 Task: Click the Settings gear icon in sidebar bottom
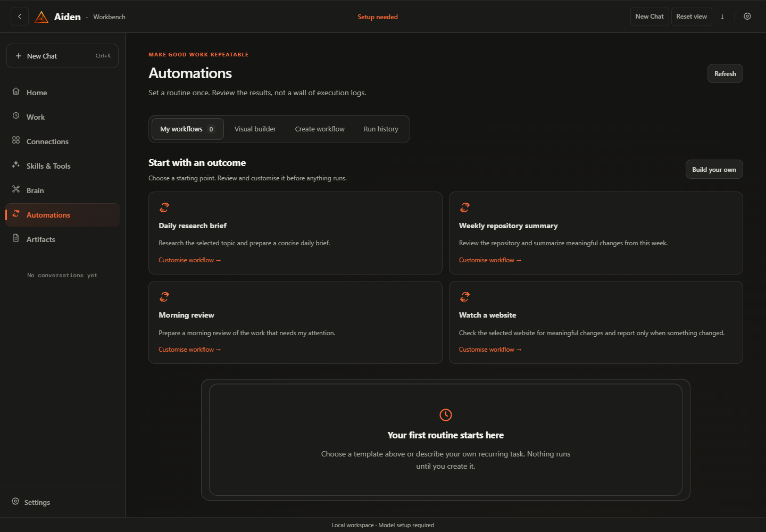click(15, 502)
